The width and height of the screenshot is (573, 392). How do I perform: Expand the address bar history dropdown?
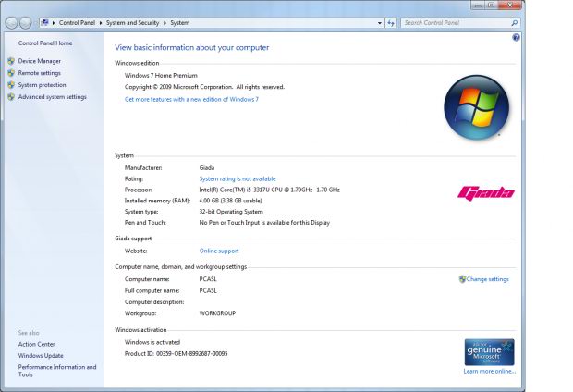378,22
